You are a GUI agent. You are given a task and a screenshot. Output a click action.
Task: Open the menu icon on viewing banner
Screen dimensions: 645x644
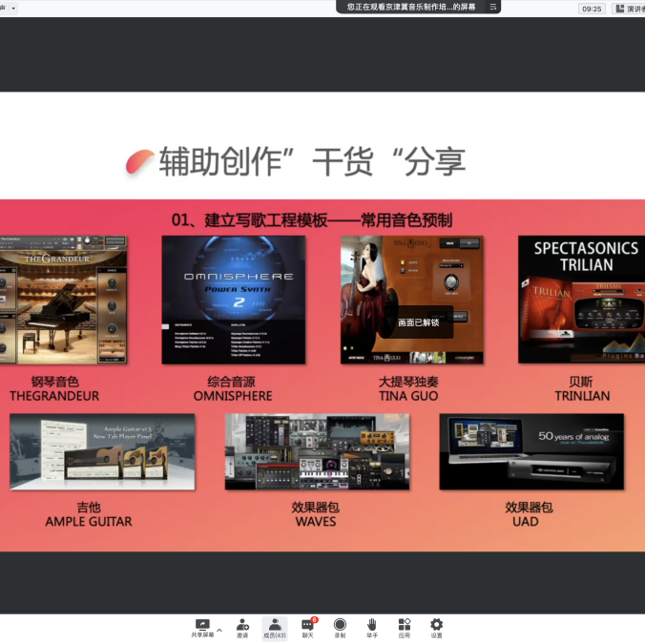(492, 7)
